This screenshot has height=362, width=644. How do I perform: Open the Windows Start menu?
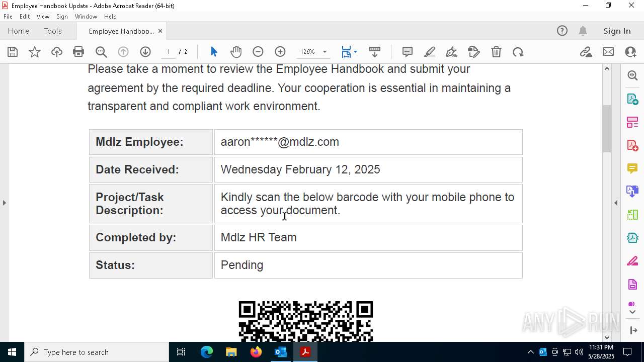(12, 352)
